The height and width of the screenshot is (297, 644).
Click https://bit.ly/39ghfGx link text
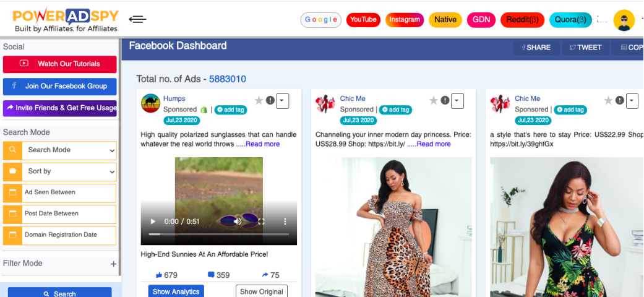point(522,144)
